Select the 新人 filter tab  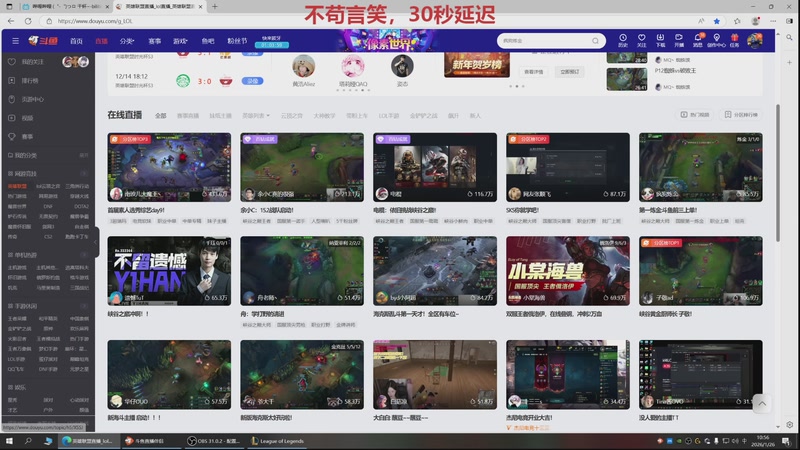pyautogui.click(x=475, y=116)
